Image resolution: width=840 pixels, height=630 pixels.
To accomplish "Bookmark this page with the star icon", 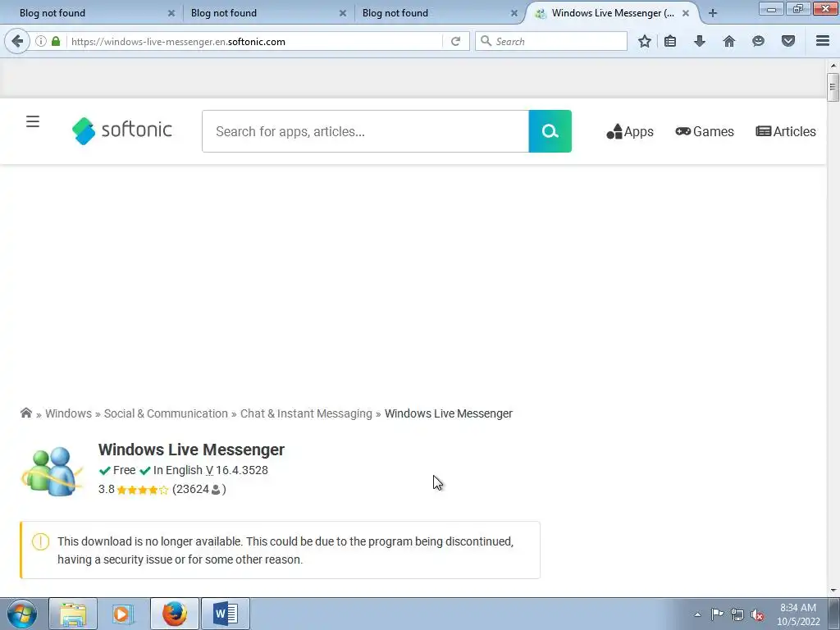I will (645, 41).
